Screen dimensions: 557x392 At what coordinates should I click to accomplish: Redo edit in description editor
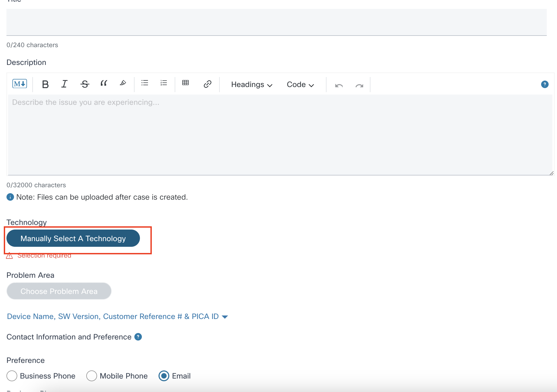click(359, 85)
